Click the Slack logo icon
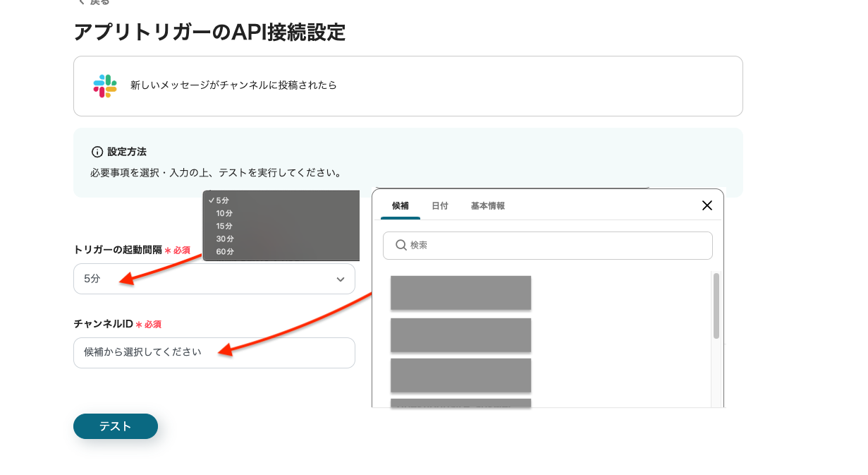This screenshot has height=475, width=868. tap(105, 85)
